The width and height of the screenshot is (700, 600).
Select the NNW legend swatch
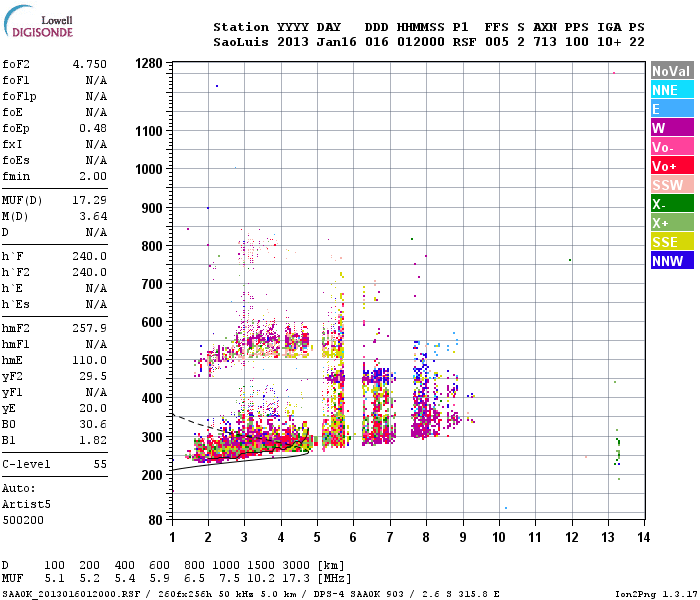(x=672, y=261)
